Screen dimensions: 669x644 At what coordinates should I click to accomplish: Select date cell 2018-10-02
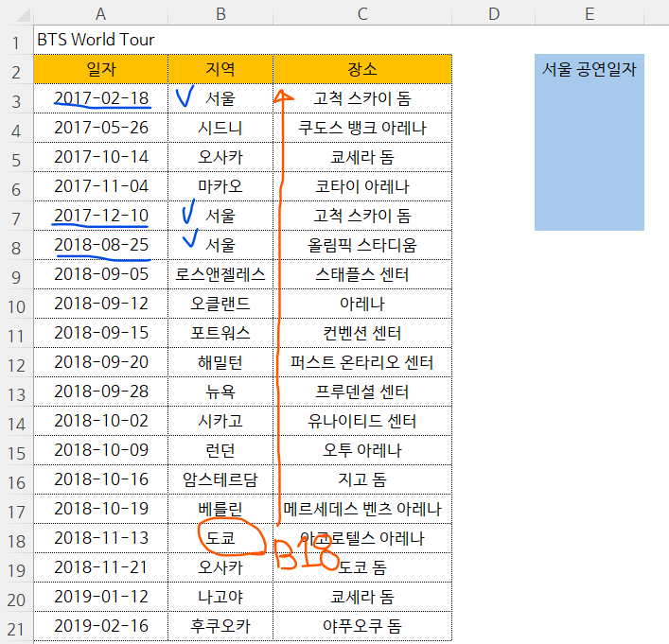coord(100,421)
